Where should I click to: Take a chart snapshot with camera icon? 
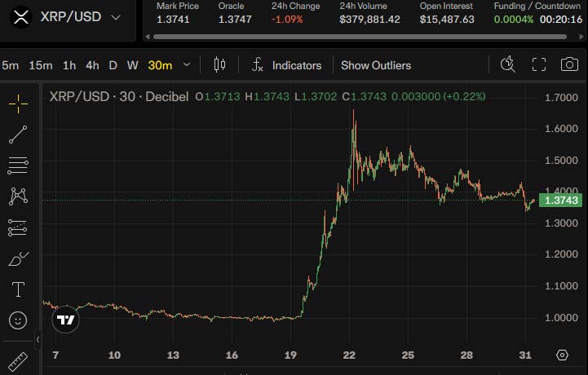click(x=569, y=64)
